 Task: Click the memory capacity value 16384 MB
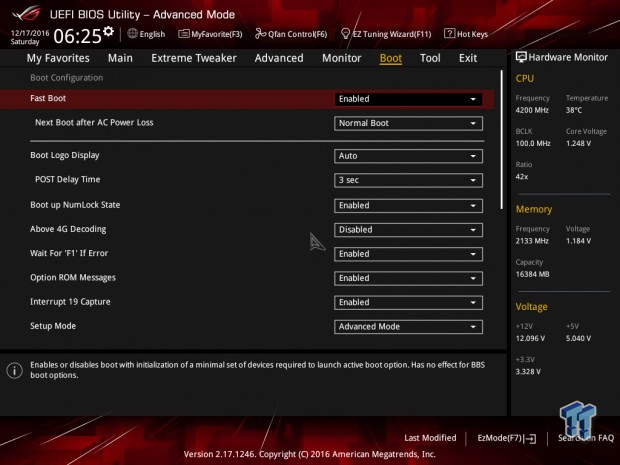532,274
